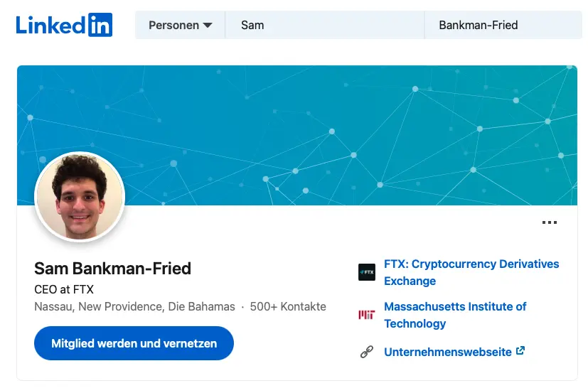Open the three-dot more options menu

coord(549,222)
